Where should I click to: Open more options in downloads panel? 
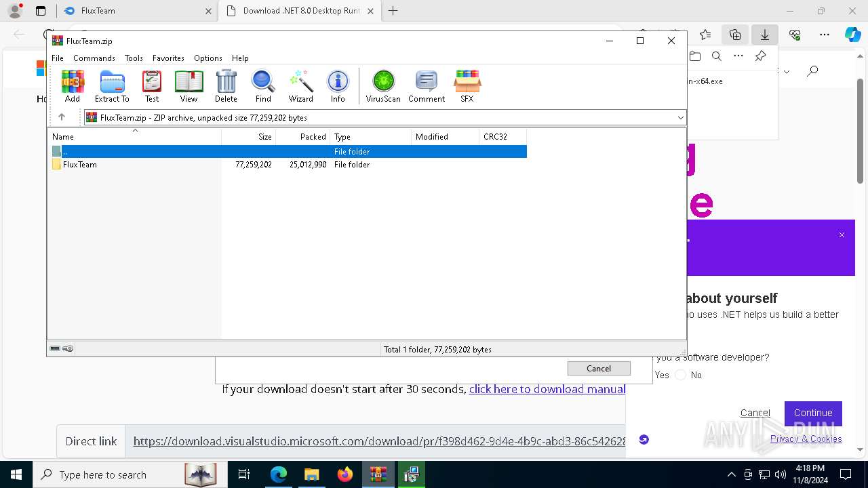coord(738,56)
